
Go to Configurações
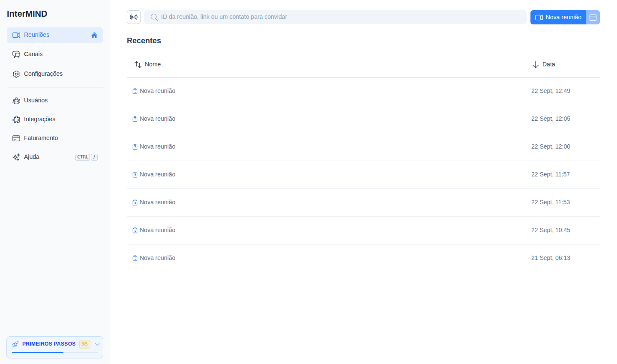[x=55, y=74]
